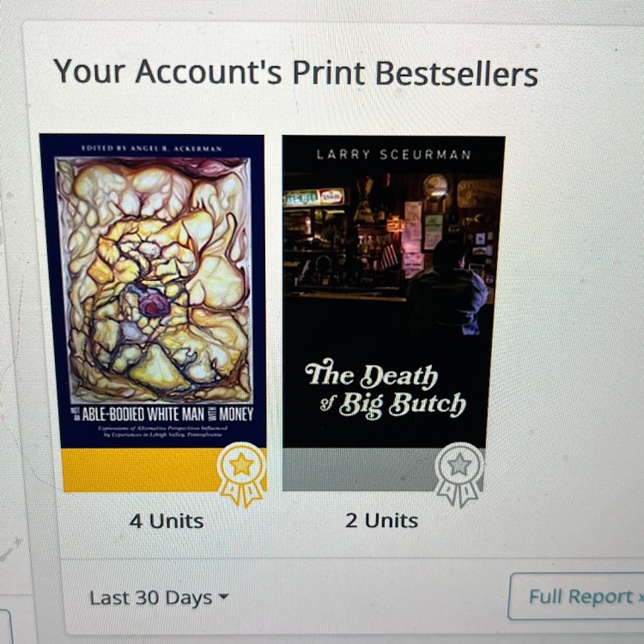Click the italic subtitle under the Money title

pos(162,431)
